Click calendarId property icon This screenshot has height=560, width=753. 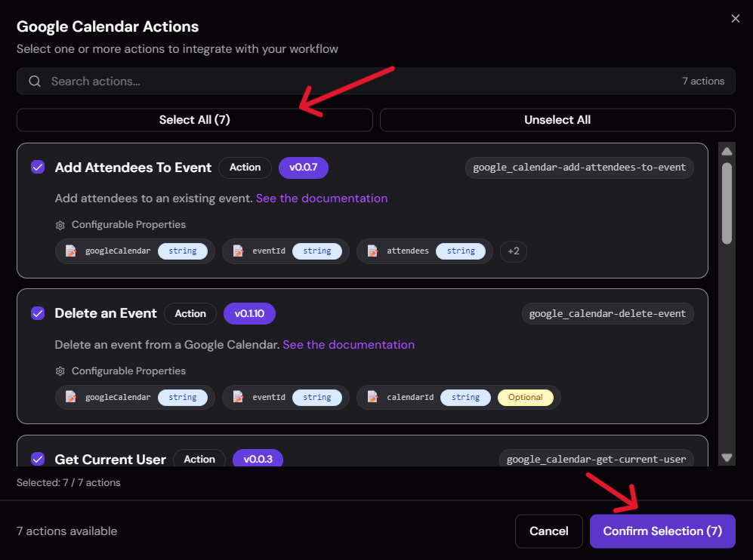click(372, 397)
